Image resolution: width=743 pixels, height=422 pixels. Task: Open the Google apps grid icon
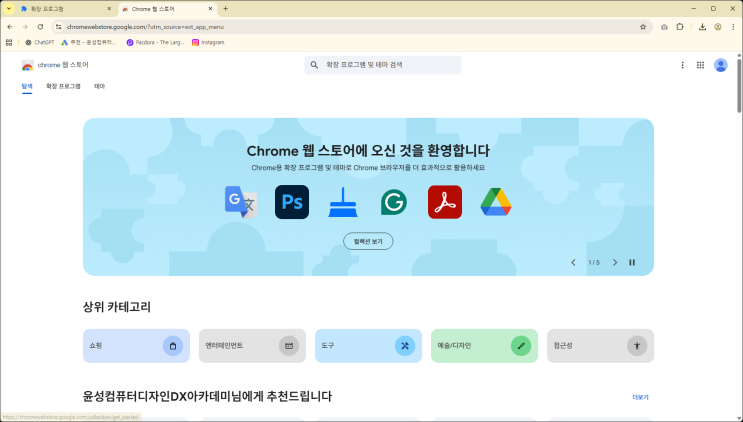(700, 65)
